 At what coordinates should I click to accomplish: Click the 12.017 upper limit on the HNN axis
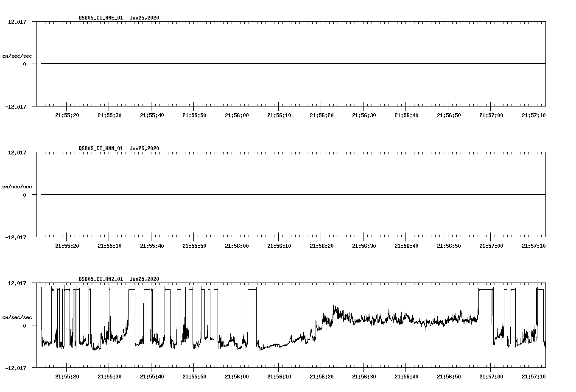point(17,152)
